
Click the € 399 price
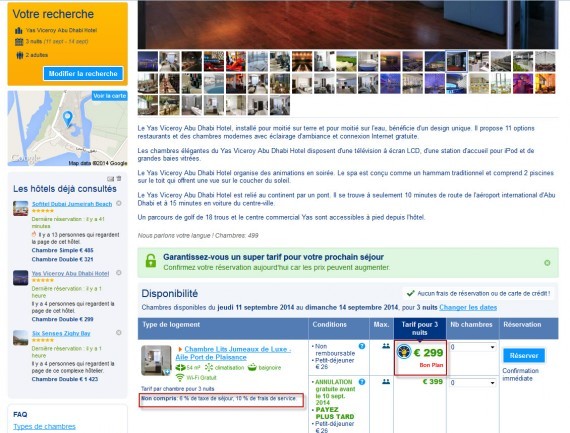pos(433,381)
